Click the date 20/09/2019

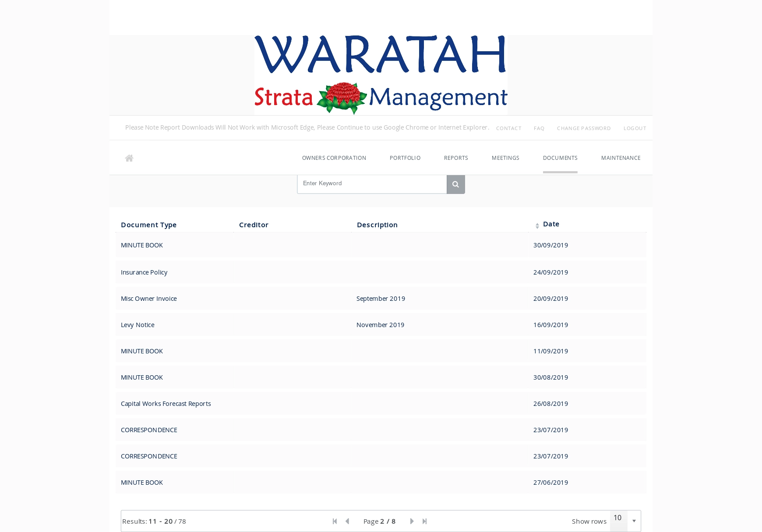point(550,299)
